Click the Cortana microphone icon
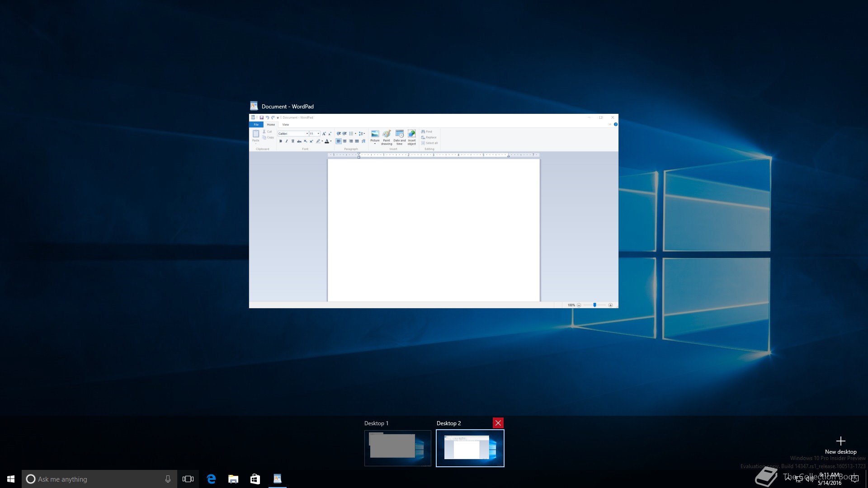 tap(168, 479)
